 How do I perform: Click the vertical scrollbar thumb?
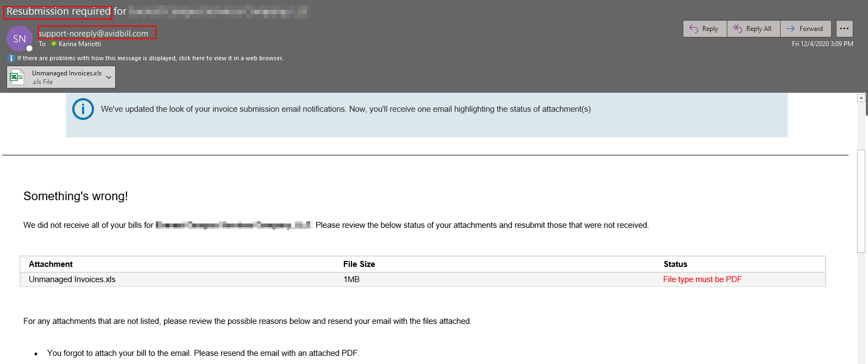coord(861,201)
